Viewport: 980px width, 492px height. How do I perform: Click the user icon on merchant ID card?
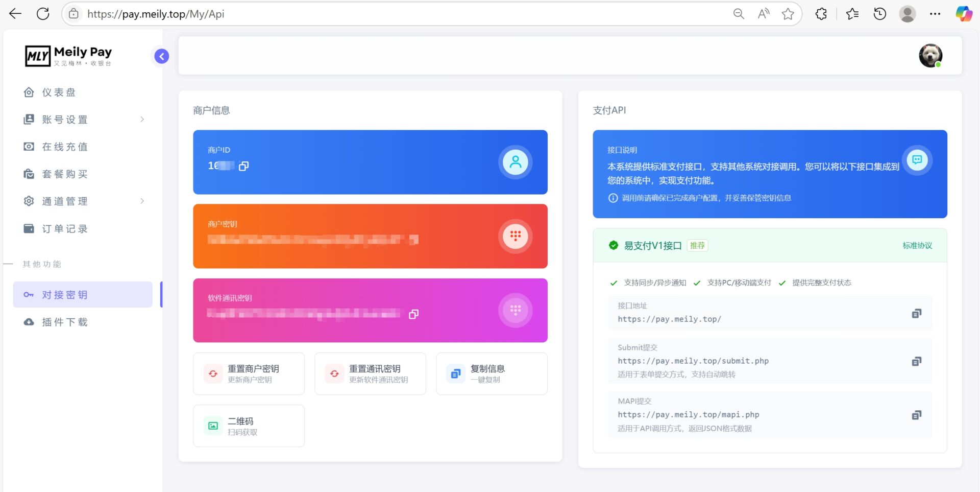point(515,162)
